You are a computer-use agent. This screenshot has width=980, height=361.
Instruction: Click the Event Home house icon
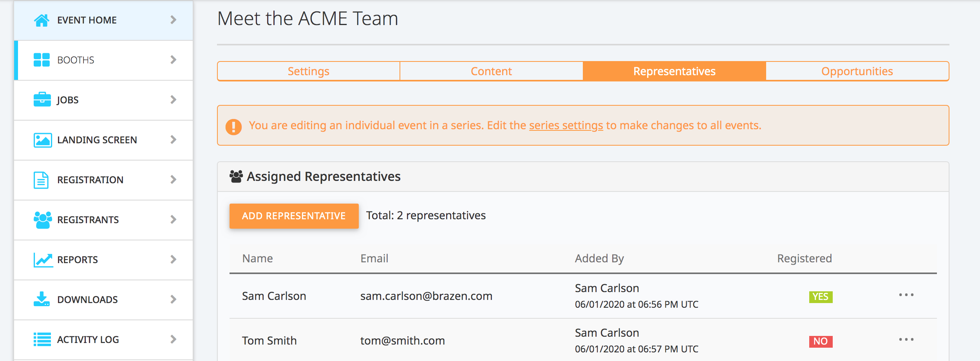click(42, 20)
